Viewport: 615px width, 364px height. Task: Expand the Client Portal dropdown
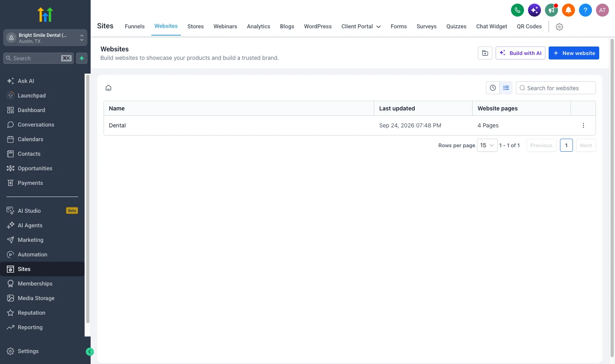361,26
